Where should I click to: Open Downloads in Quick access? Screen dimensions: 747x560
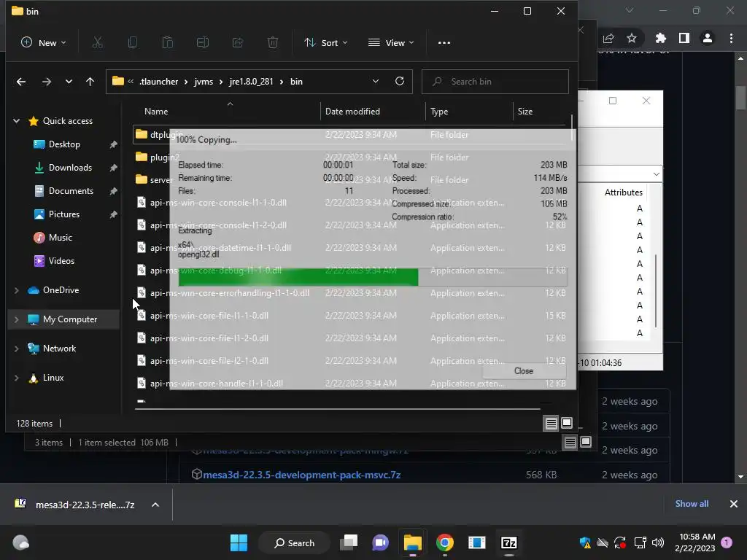tap(70, 168)
